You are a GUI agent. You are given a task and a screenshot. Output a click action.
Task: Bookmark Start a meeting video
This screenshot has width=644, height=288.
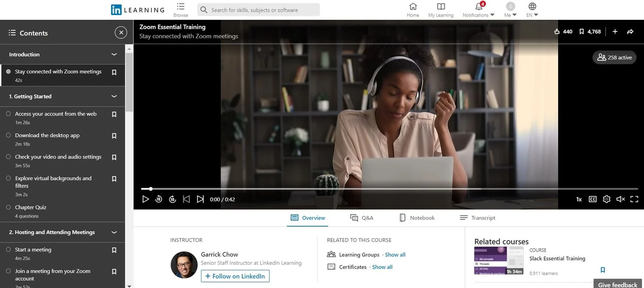click(x=114, y=250)
